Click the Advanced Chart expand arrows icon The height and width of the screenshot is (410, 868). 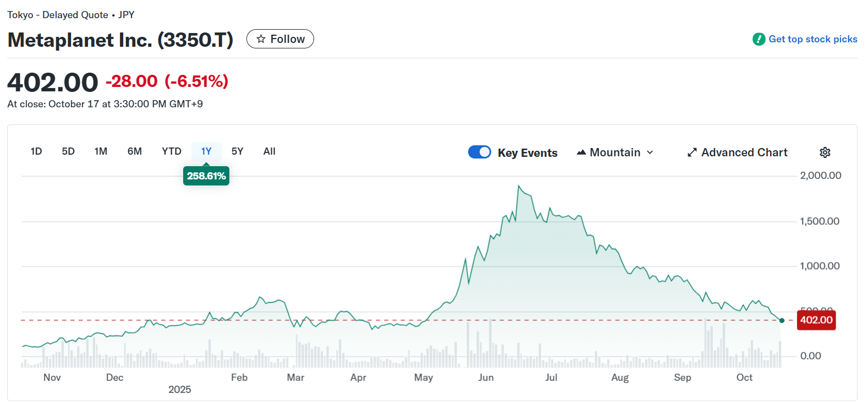pos(692,152)
